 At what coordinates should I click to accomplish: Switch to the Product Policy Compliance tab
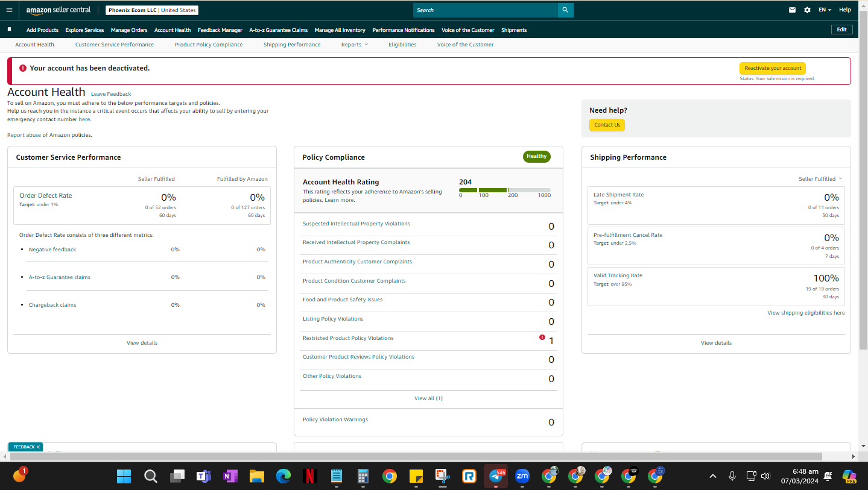coord(209,45)
